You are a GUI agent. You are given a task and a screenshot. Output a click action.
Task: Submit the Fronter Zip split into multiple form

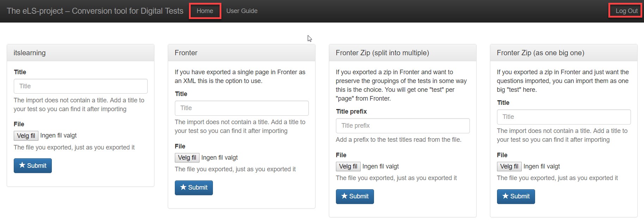point(355,196)
